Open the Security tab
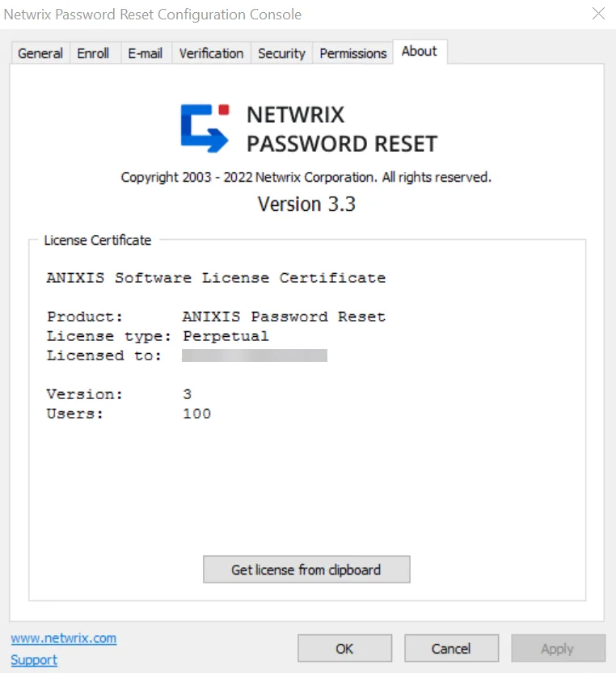Viewport: 616px width, 673px height. 281,53
